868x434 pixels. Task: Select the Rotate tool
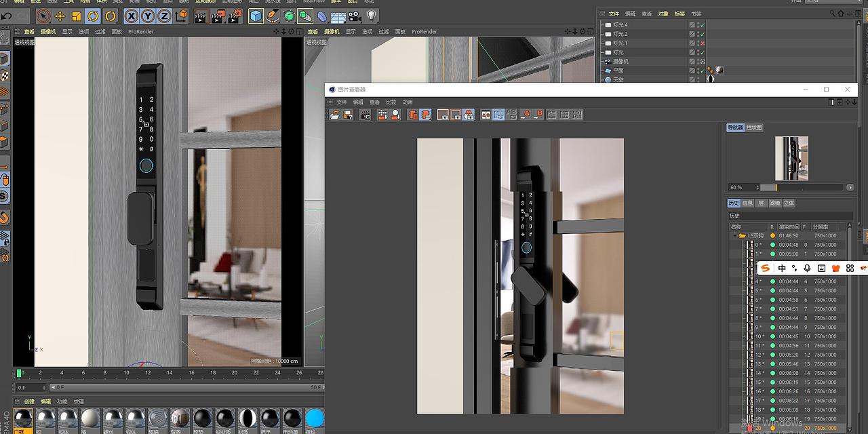click(94, 16)
